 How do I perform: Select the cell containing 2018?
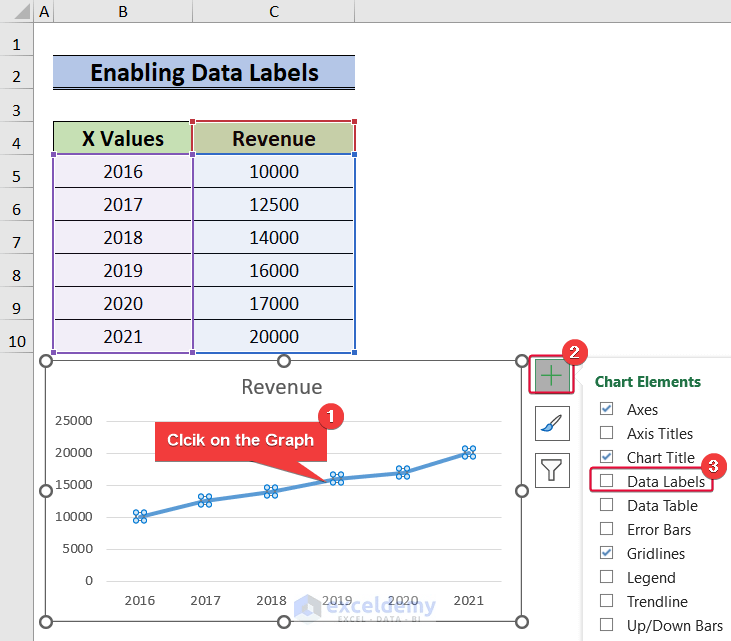[x=123, y=237]
